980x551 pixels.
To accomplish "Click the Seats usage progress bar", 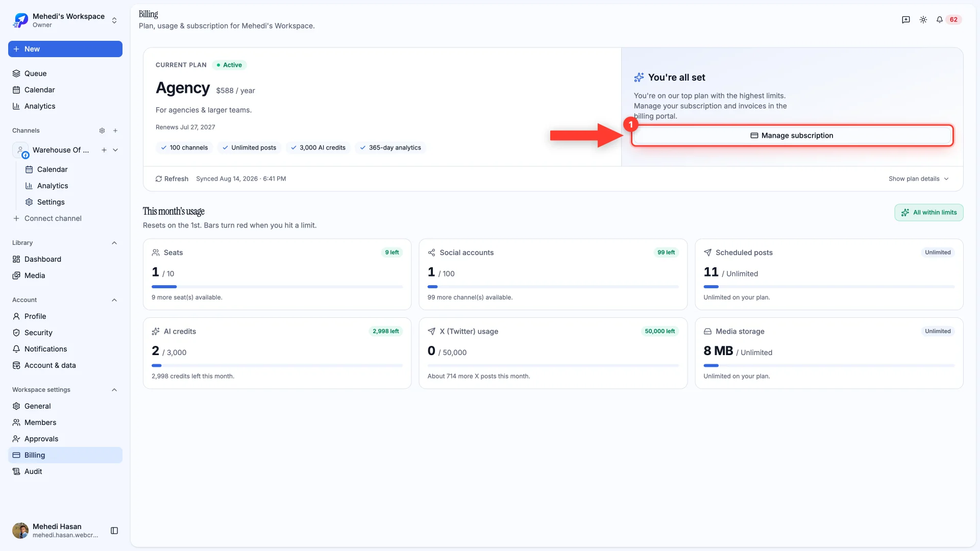I will (x=277, y=287).
